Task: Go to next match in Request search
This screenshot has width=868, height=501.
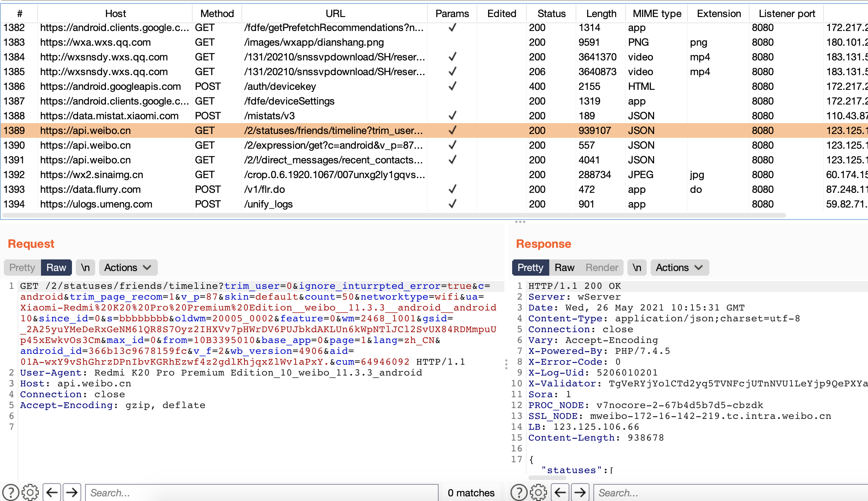Action: tap(72, 492)
